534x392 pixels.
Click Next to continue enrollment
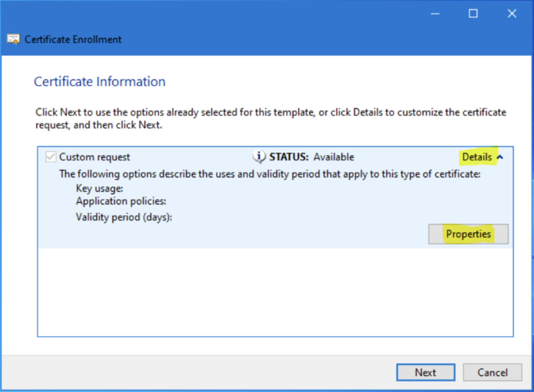(x=425, y=372)
